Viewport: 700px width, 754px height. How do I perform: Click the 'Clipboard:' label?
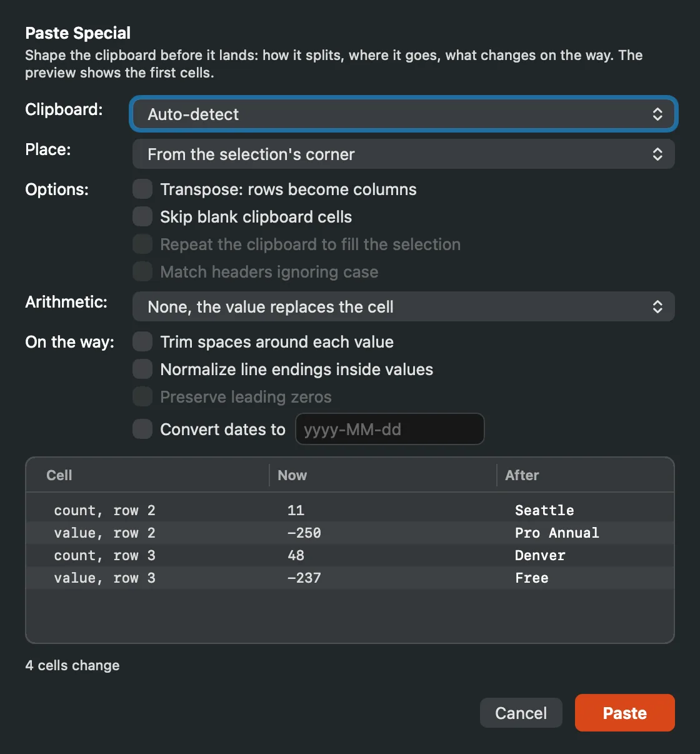pos(64,109)
